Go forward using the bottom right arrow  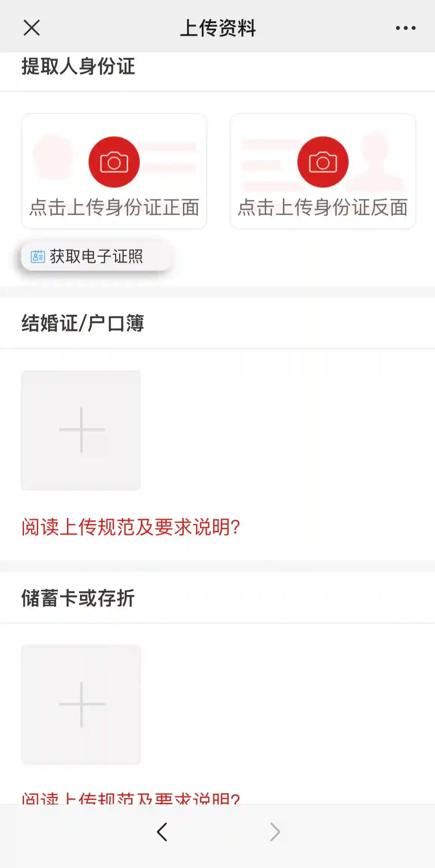(x=275, y=832)
